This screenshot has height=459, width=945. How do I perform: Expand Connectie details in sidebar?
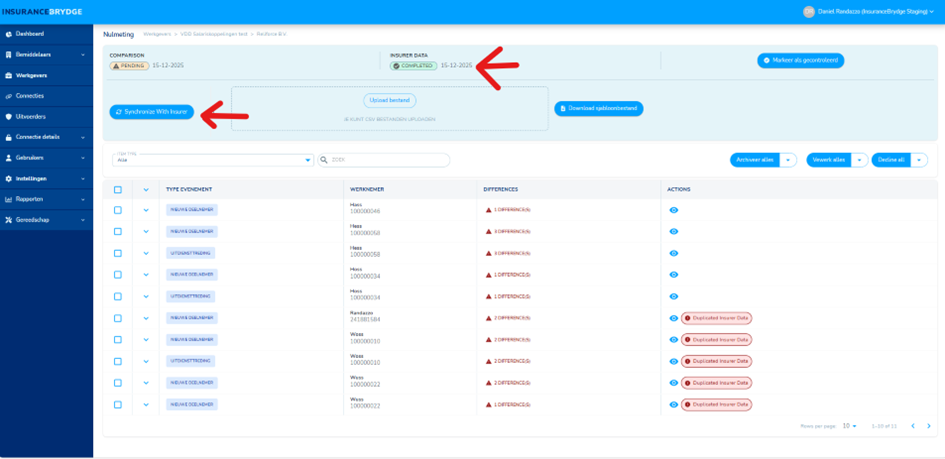46,137
